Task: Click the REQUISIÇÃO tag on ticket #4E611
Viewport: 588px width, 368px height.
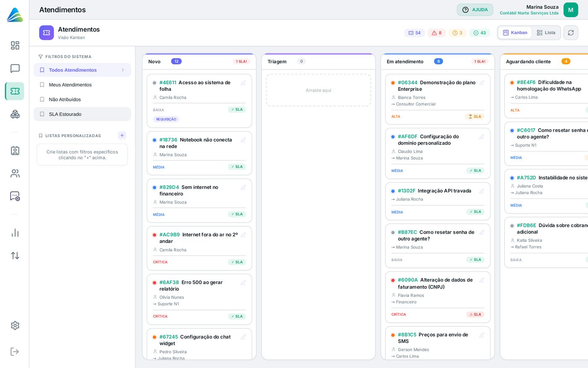Action: click(x=166, y=119)
